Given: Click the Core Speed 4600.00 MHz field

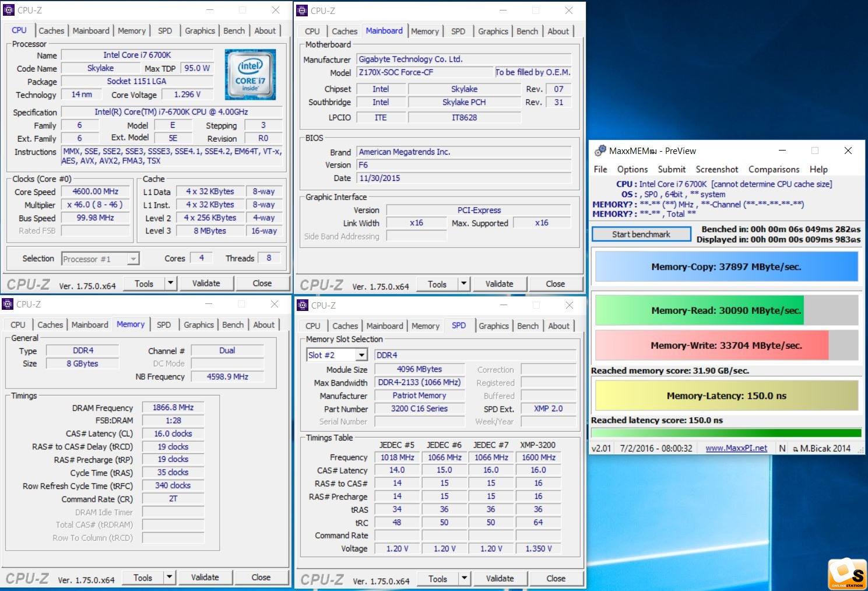Looking at the screenshot, I should pos(96,191).
